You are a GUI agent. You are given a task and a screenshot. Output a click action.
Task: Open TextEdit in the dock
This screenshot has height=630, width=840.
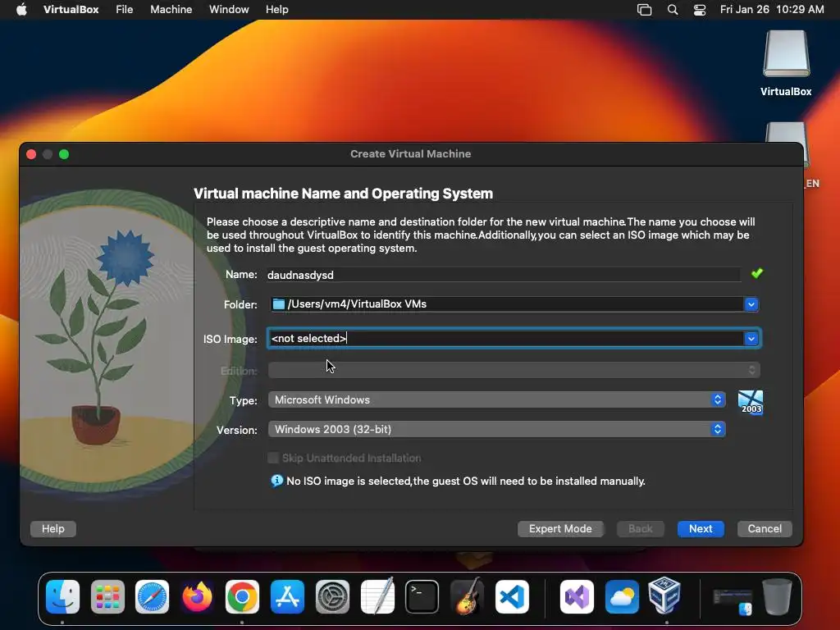pos(377,596)
